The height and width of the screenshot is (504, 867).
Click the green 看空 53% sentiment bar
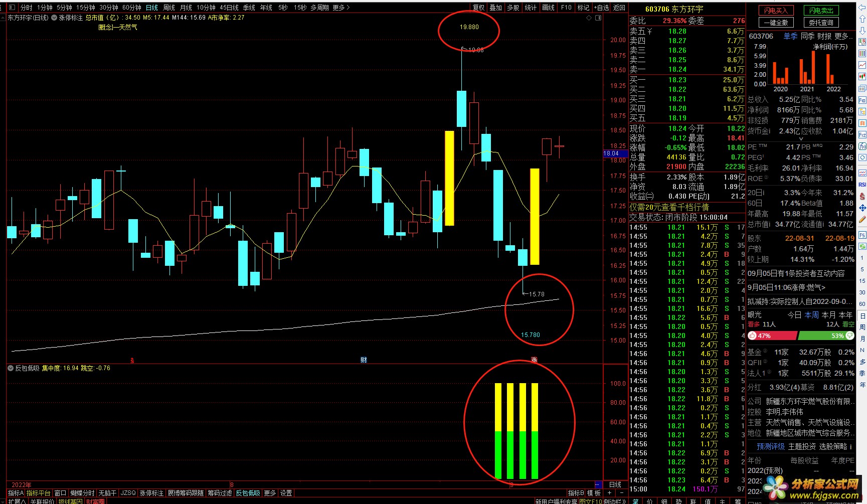(x=826, y=335)
